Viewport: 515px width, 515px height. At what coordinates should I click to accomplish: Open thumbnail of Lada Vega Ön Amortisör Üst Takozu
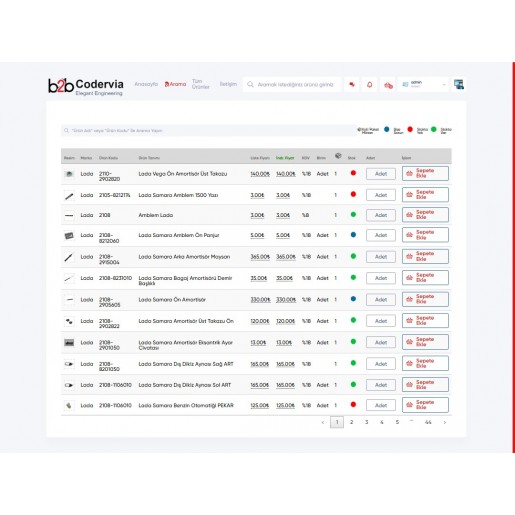click(x=69, y=174)
